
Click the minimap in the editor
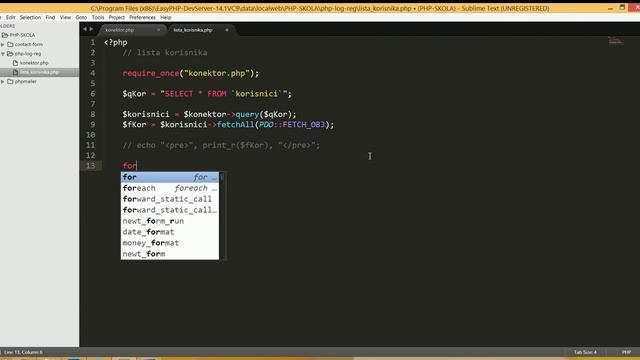point(615,40)
